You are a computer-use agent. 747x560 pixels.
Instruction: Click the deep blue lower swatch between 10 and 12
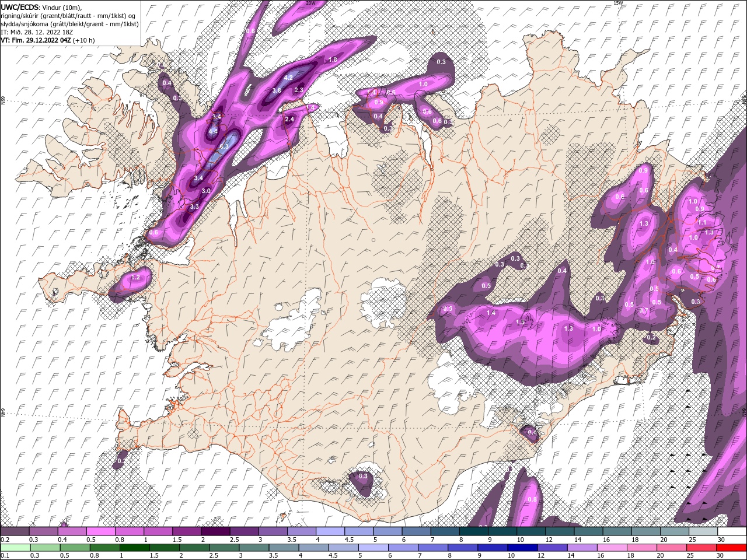tap(522, 548)
